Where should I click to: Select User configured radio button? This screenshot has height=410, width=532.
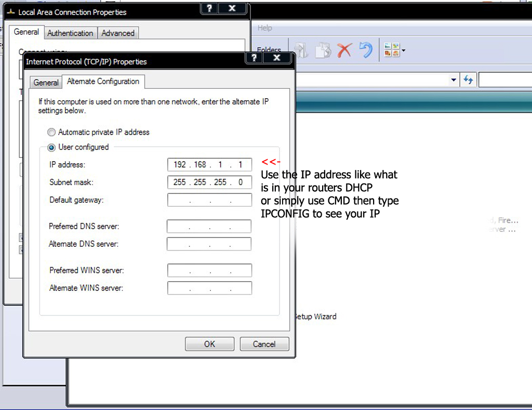[51, 147]
